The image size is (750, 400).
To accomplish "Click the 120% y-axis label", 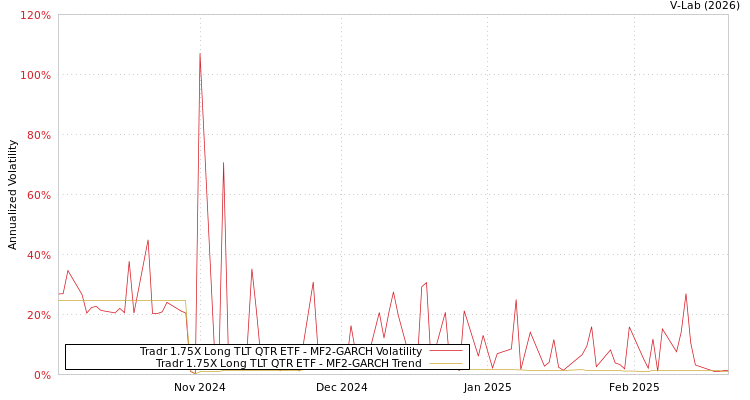I will (x=35, y=15).
